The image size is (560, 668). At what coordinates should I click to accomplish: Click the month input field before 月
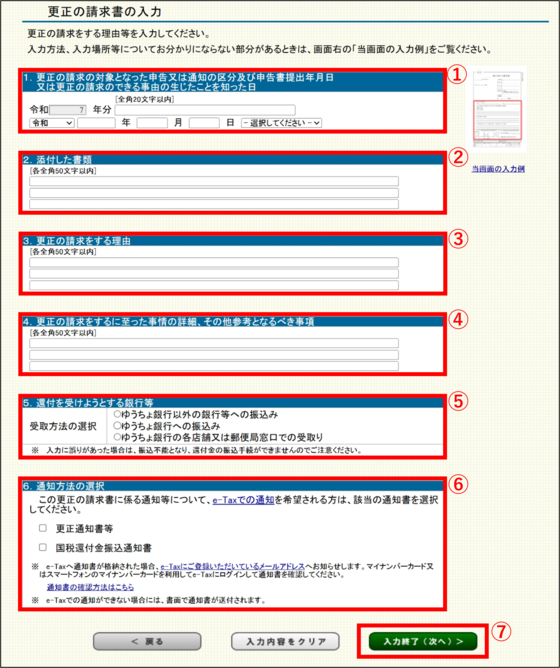[152, 123]
